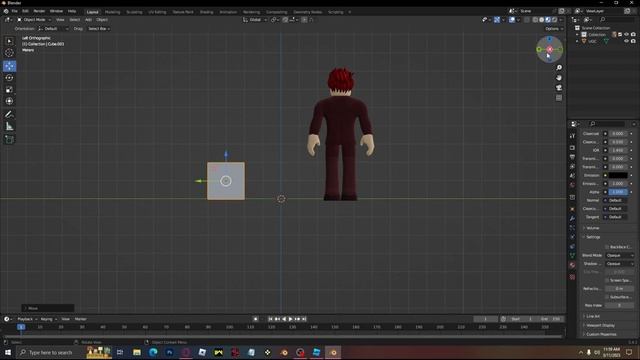Enable Subsurface Translucency checkbox
Viewport: 640px width, 360px height.
(607, 297)
